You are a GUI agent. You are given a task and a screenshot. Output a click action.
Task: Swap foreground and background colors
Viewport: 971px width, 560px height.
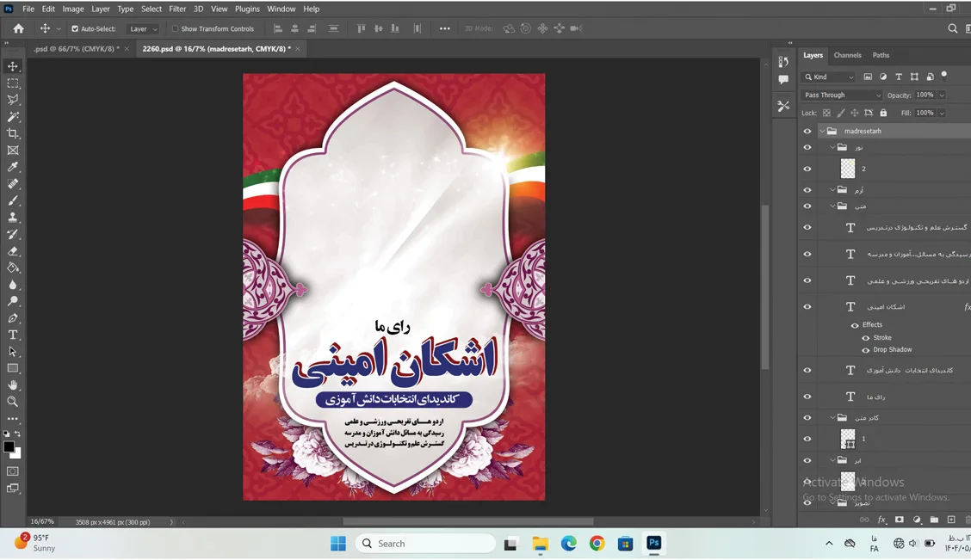pyautogui.click(x=18, y=434)
